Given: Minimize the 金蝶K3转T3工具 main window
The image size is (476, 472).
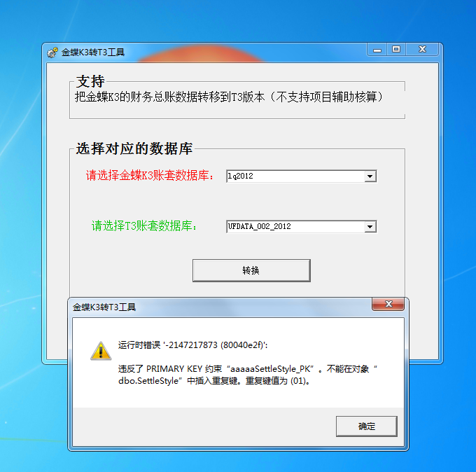Looking at the screenshot, I should [x=377, y=50].
